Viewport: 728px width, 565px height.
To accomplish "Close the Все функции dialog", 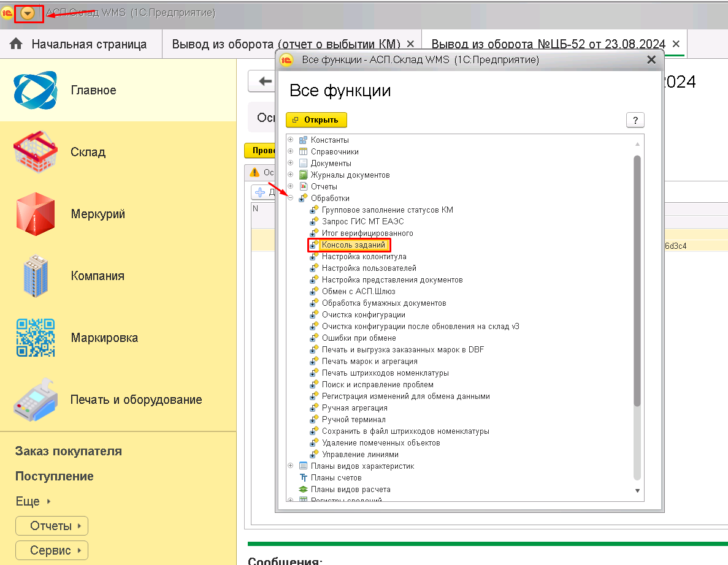I will 651,60.
